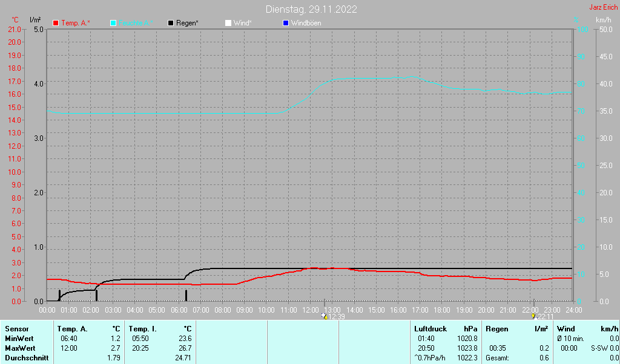Click the 1020.8 minimum pressure value
This screenshot has width=620, height=364.
[467, 339]
